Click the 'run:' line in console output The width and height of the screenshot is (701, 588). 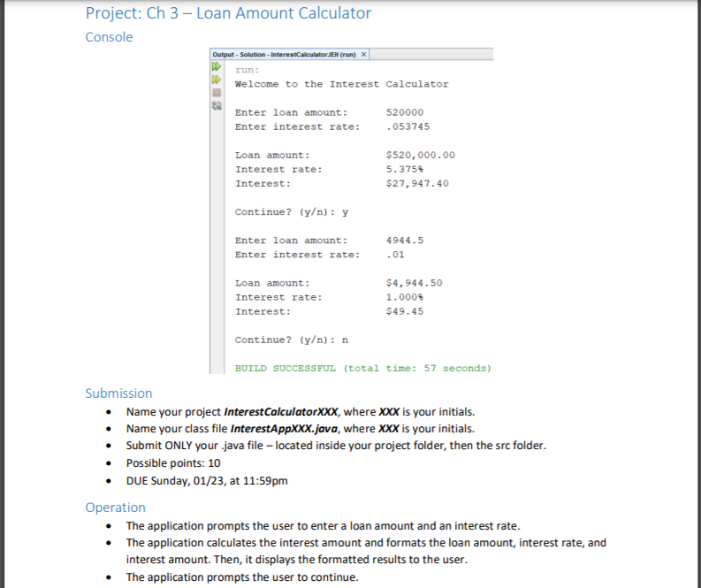[x=248, y=70]
